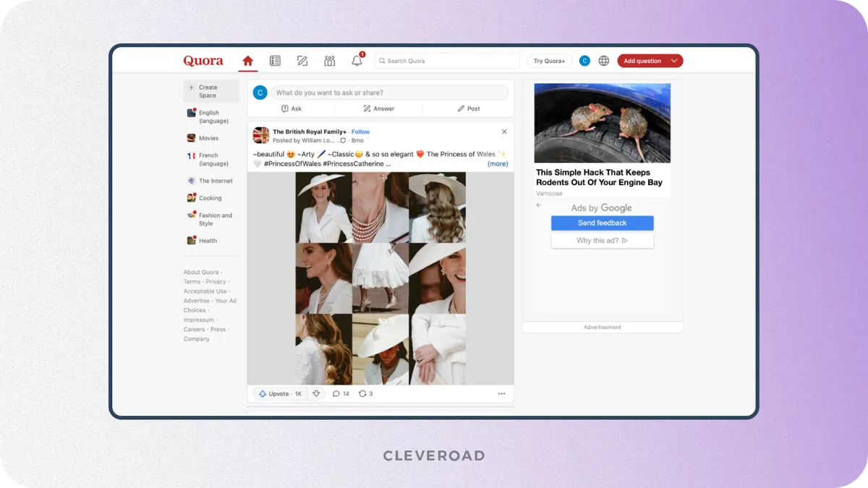Open the notifications bell
The height and width of the screenshot is (488, 868).
pos(357,61)
